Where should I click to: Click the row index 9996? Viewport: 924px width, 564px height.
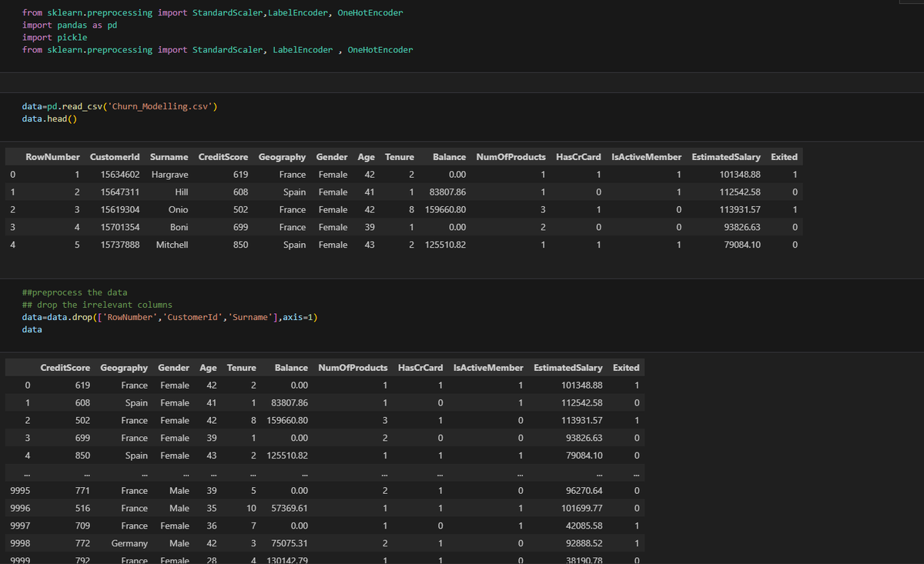coord(21,509)
